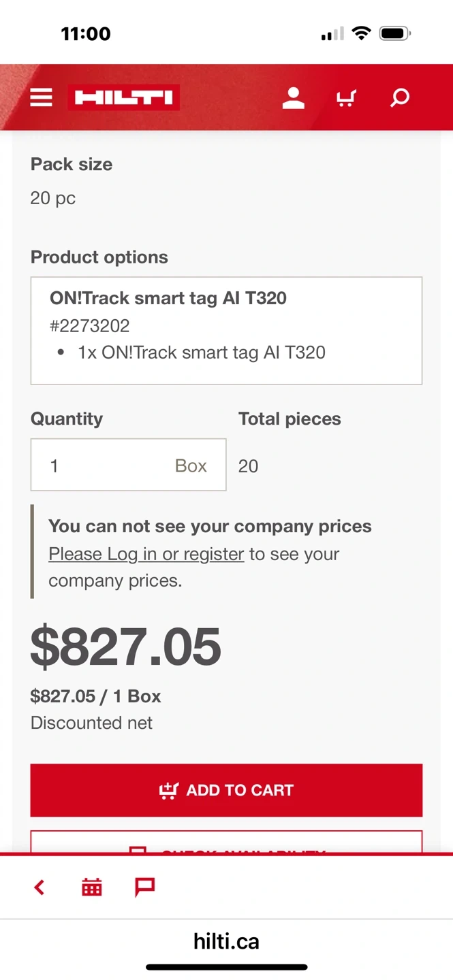Open the hamburger navigation menu
The image size is (453, 980).
click(41, 97)
